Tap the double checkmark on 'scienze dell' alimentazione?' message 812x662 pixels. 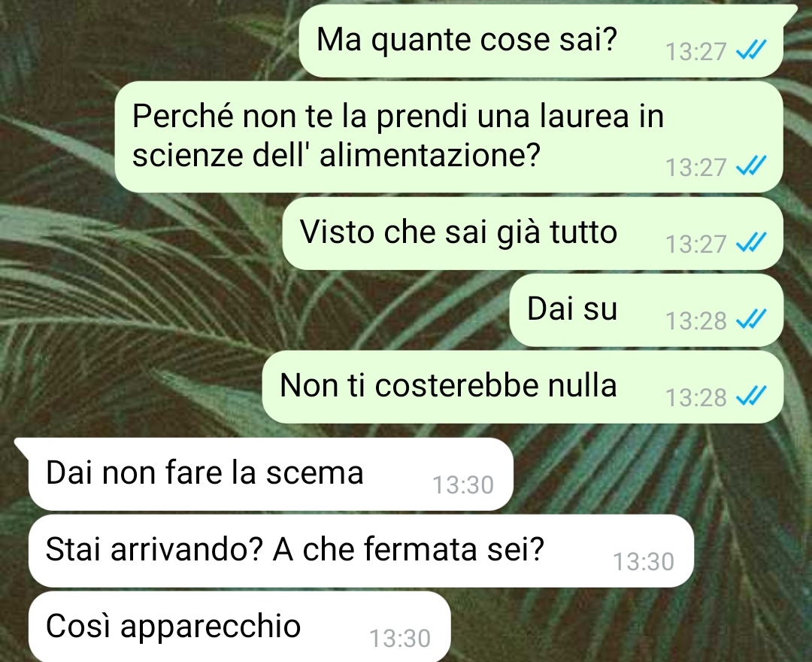(x=751, y=166)
